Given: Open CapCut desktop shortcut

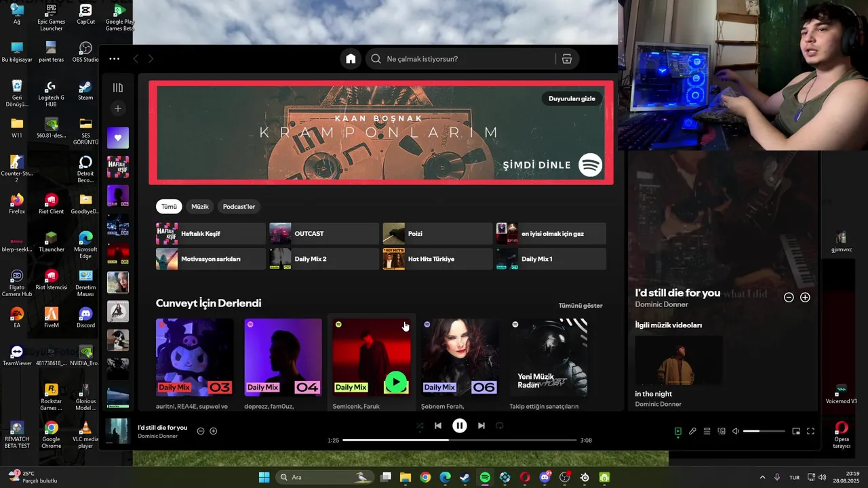Looking at the screenshot, I should [85, 14].
